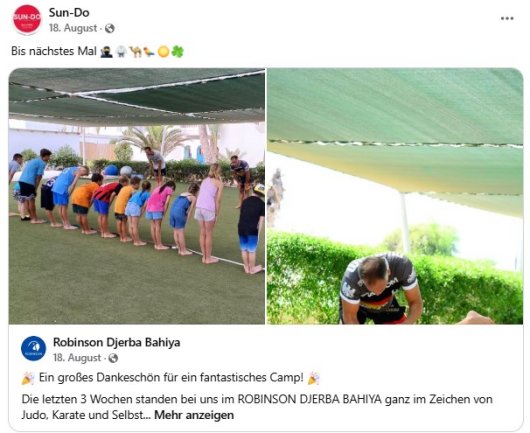Click the party popper emoji after 'Camp!'
Screen dimensions: 530x433
tap(313, 378)
